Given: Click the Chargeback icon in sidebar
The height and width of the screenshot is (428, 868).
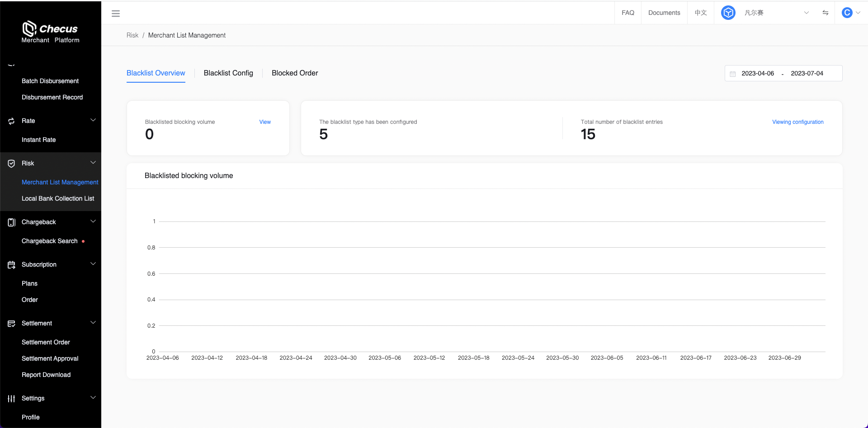Looking at the screenshot, I should tap(11, 222).
